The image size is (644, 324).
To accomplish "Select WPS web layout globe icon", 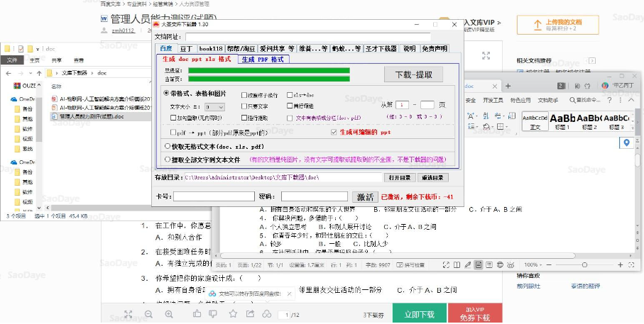I will pyautogui.click(x=500, y=265).
